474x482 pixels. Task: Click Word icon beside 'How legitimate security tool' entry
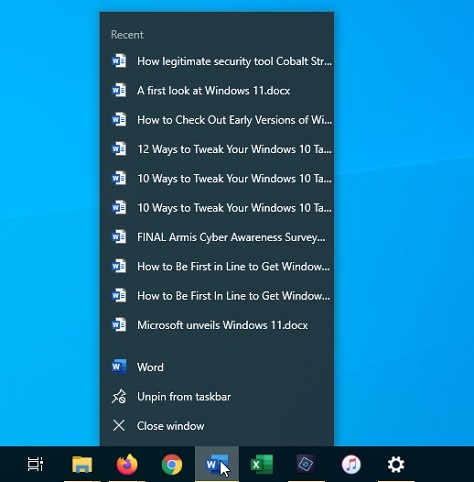tap(119, 61)
